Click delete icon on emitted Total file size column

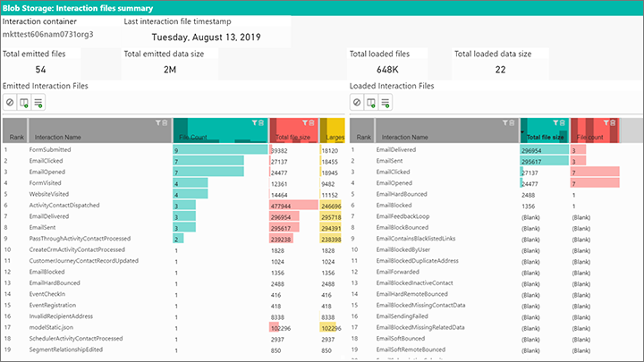pyautogui.click(x=312, y=122)
